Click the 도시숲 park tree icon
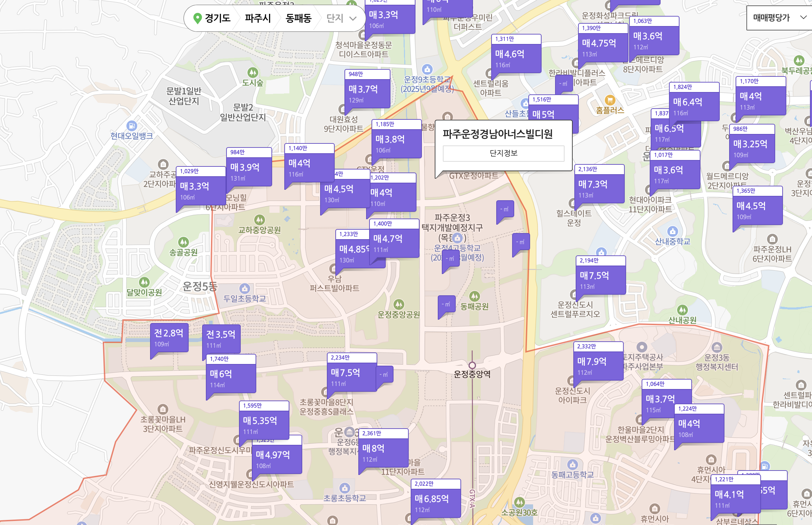The image size is (812, 525). (253, 73)
